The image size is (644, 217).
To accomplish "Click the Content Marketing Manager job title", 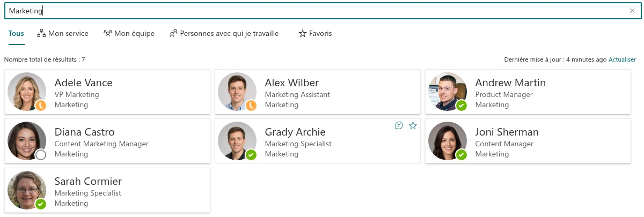I will pyautogui.click(x=101, y=144).
